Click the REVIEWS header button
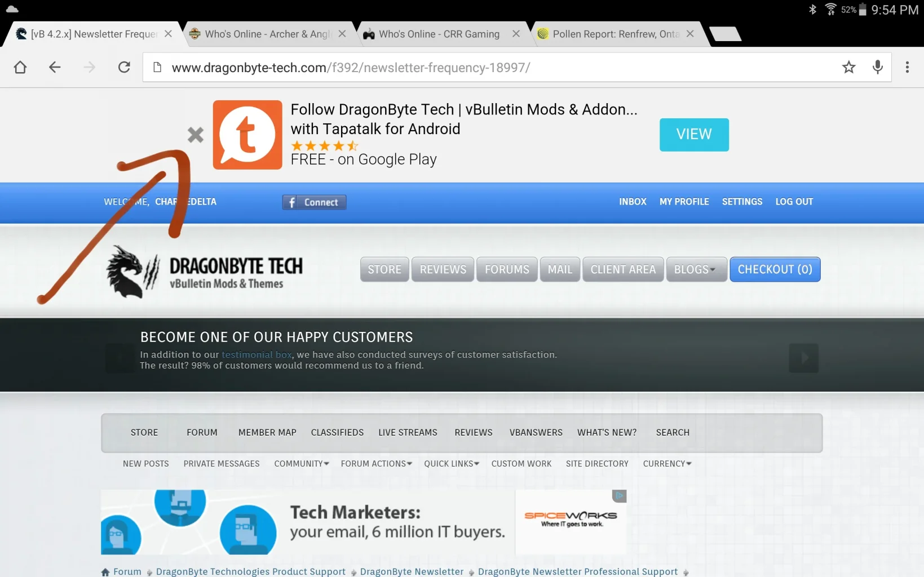Image resolution: width=924 pixels, height=577 pixels. pyautogui.click(x=443, y=269)
